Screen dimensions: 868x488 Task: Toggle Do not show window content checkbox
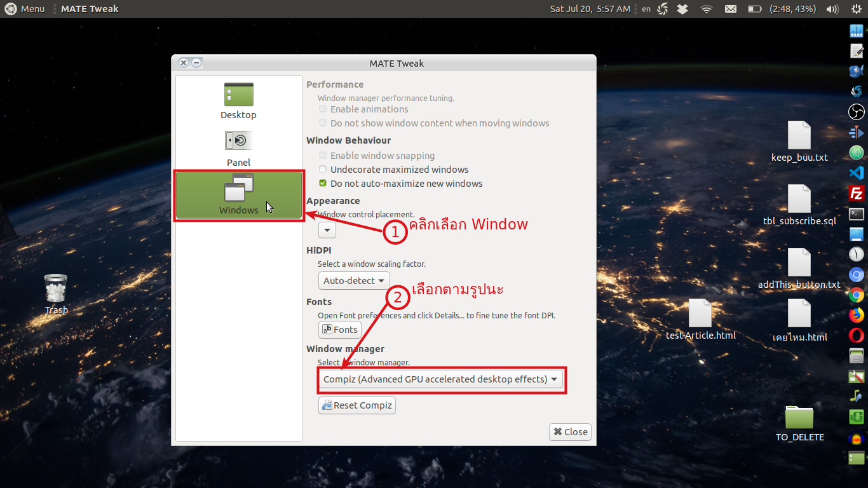(323, 123)
